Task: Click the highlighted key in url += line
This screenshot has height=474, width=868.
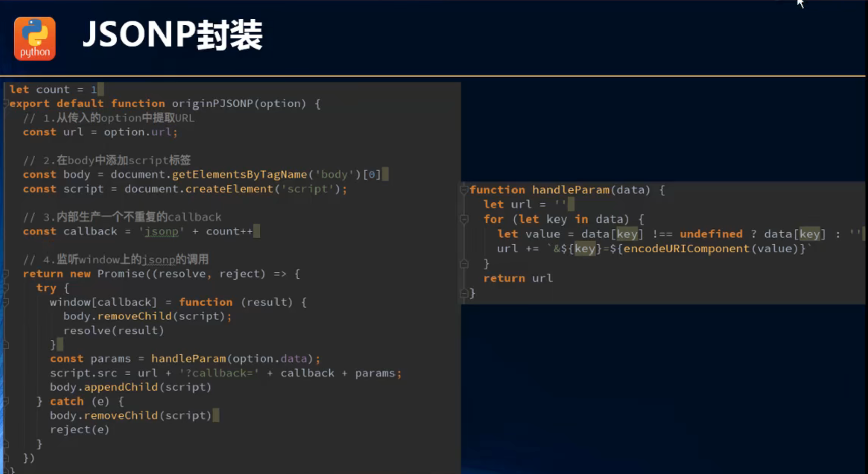Action: click(584, 249)
